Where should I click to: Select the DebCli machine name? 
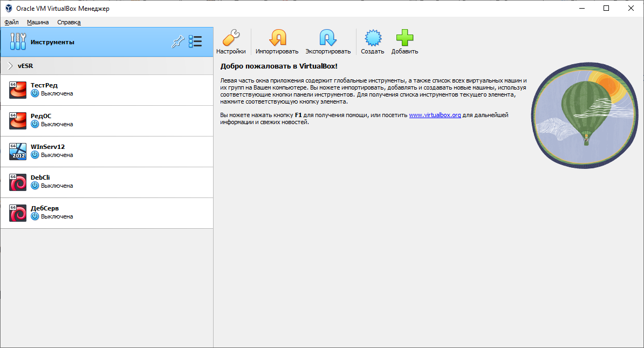pos(40,178)
